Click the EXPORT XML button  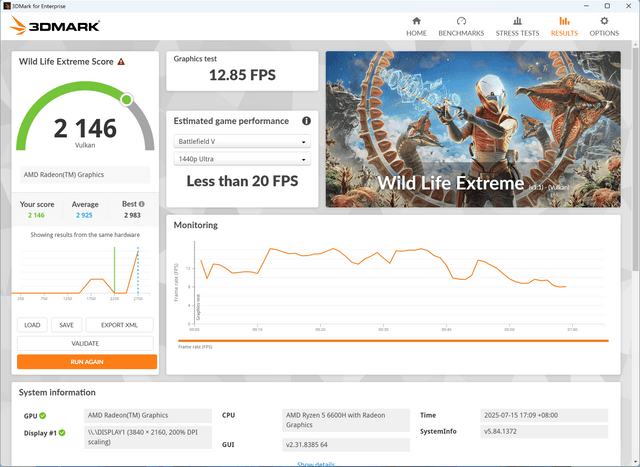(119, 325)
